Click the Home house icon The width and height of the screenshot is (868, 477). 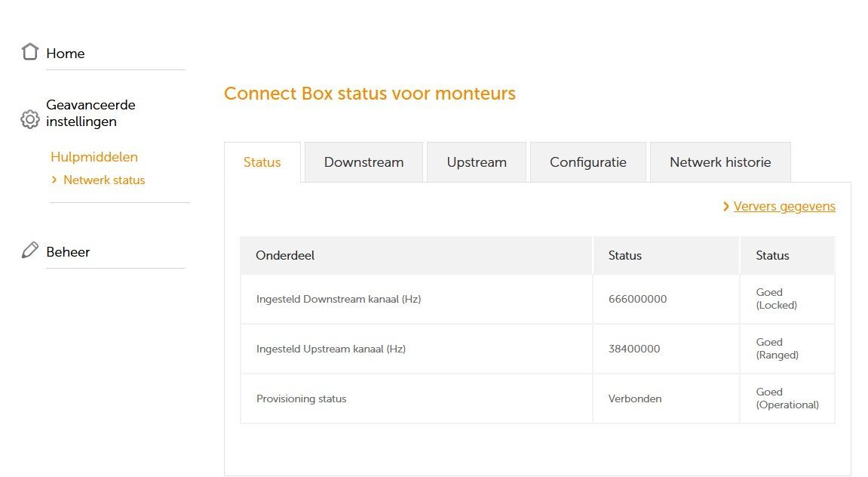click(30, 52)
